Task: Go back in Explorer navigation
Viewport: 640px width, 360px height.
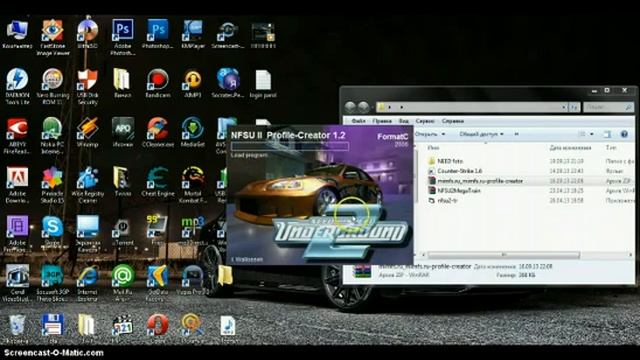Action: point(350,107)
